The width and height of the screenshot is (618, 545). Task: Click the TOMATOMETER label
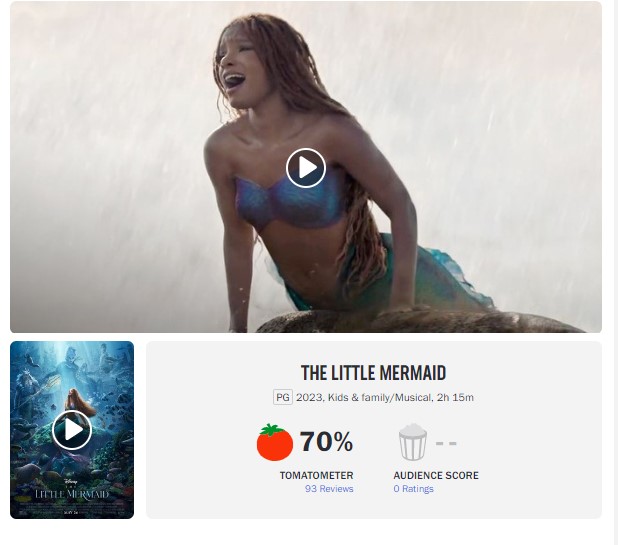(316, 475)
